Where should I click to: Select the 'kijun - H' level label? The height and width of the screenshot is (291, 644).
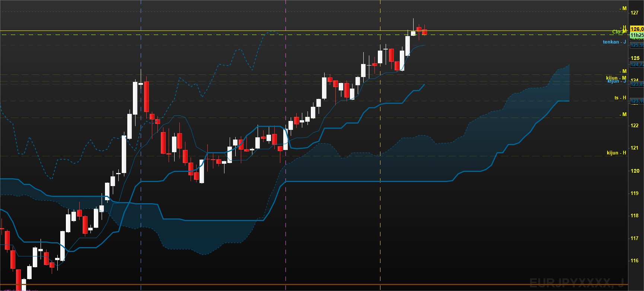pyautogui.click(x=616, y=153)
